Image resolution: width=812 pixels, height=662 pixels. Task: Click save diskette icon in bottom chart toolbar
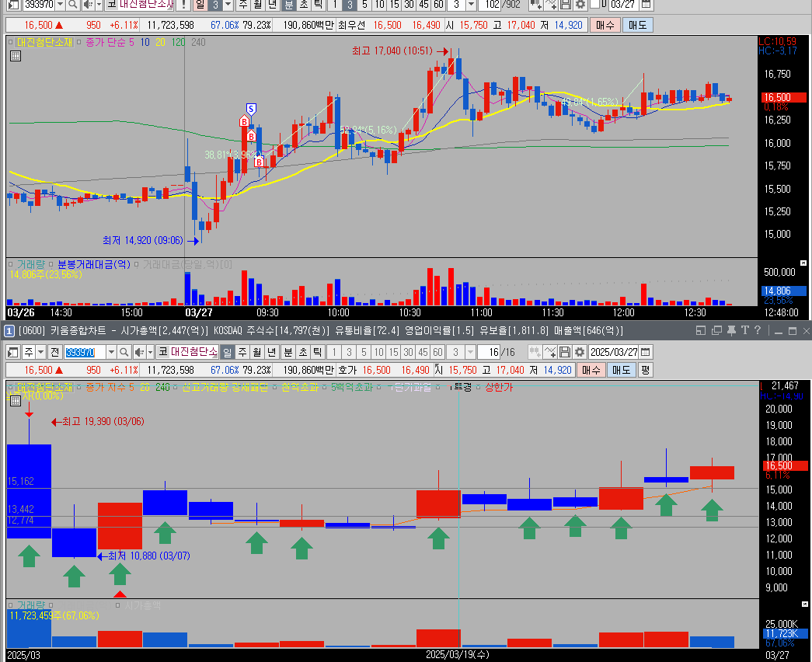565,352
